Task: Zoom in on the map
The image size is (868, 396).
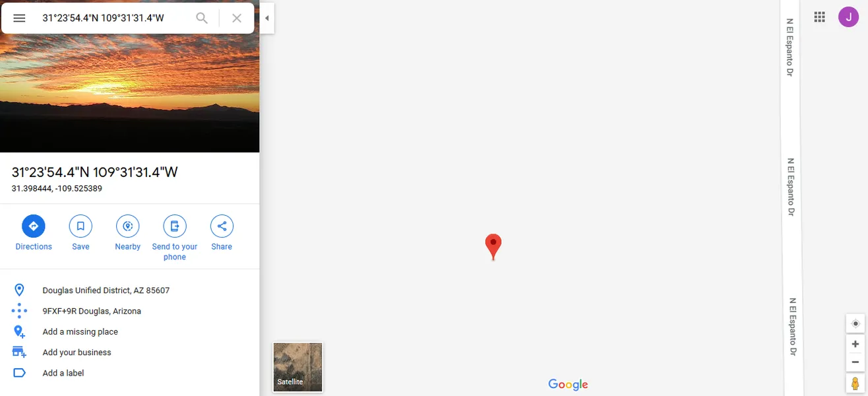Action: click(855, 344)
